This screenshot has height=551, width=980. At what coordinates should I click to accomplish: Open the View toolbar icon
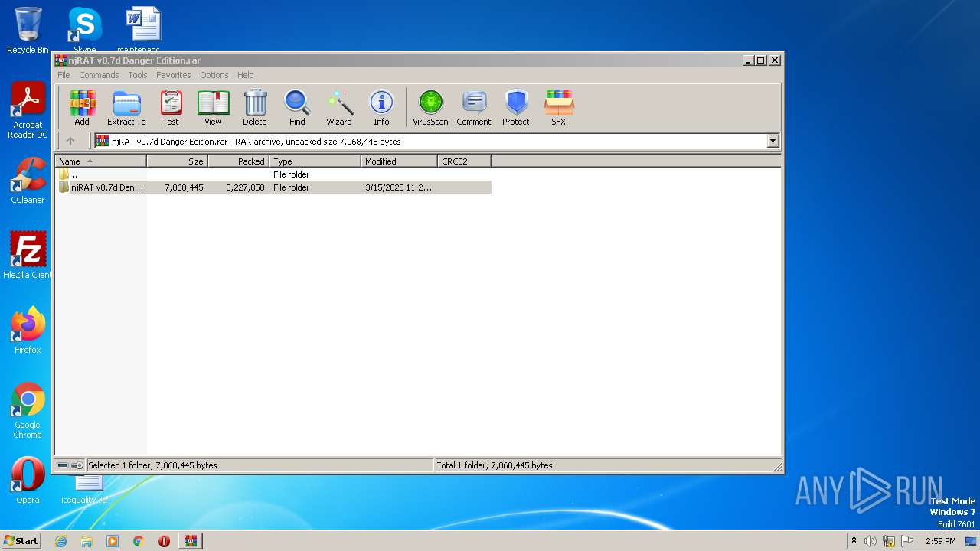tap(213, 108)
